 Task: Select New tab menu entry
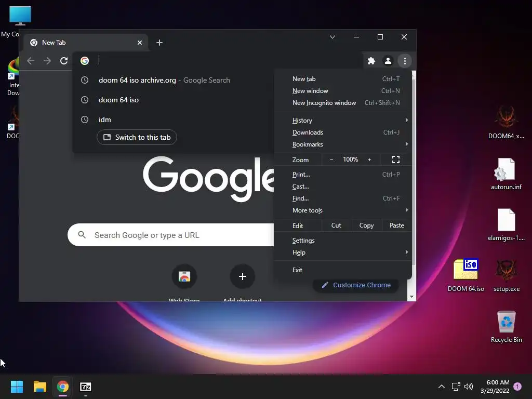click(343, 79)
